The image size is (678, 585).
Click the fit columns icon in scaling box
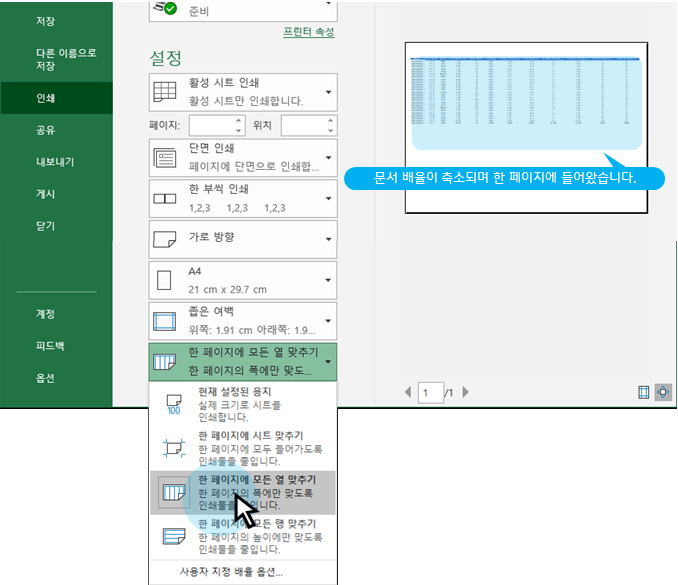[x=165, y=362]
